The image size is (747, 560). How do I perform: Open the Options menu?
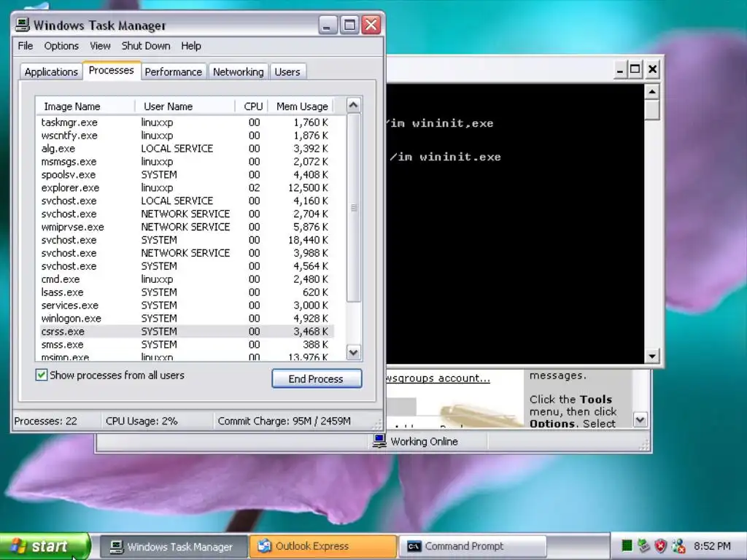pos(61,46)
